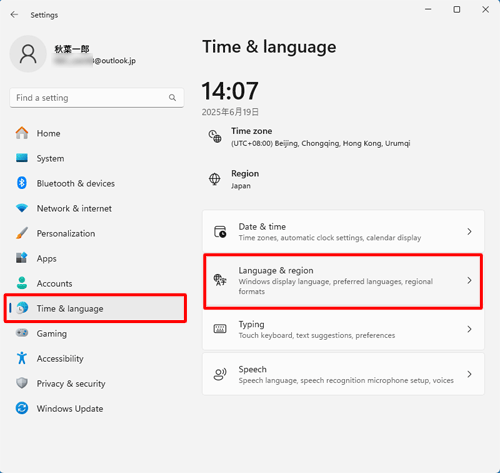Click the Network wifi icon

[x=22, y=208]
